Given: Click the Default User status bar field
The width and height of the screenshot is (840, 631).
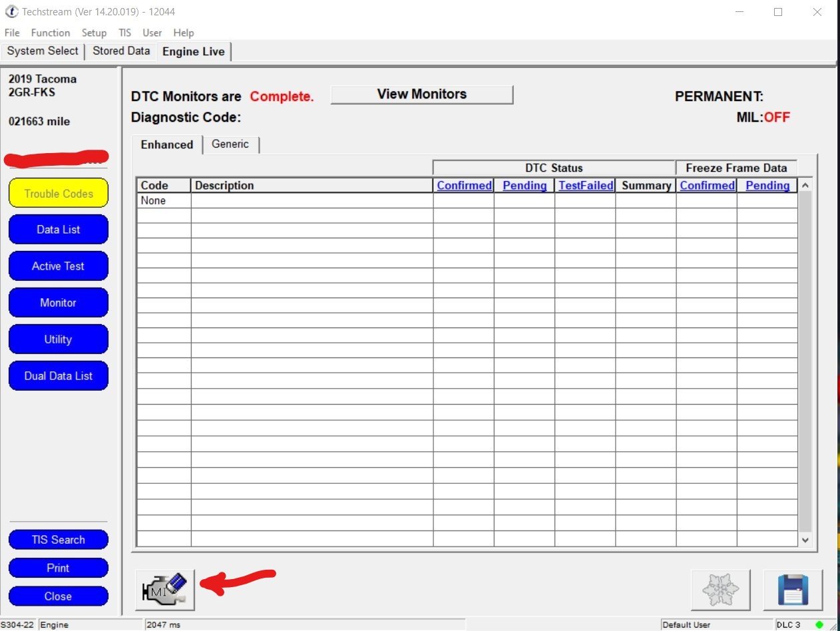Looking at the screenshot, I should [x=717, y=625].
